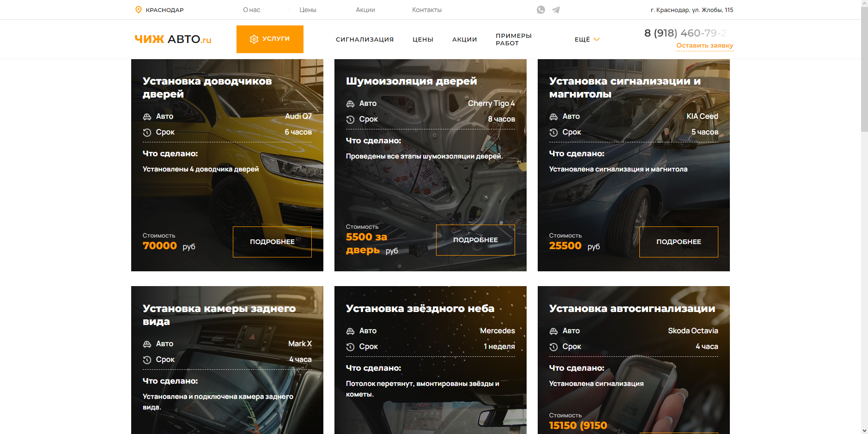Open Установка сигнализации и магнитолы title

click(x=625, y=87)
